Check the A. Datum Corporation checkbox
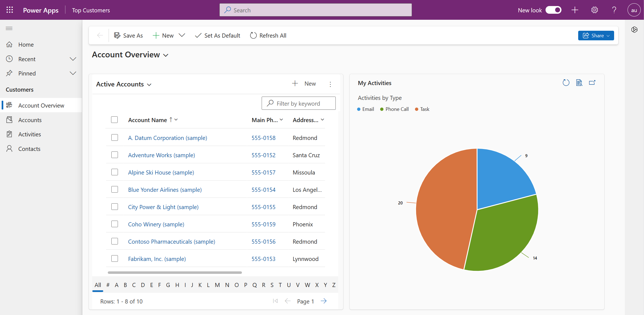 click(x=115, y=137)
